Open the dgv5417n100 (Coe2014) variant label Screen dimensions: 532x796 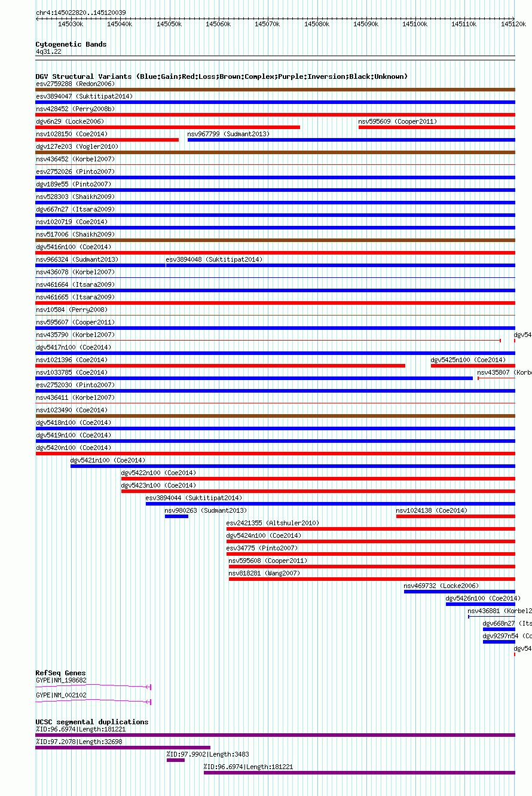coord(74,347)
